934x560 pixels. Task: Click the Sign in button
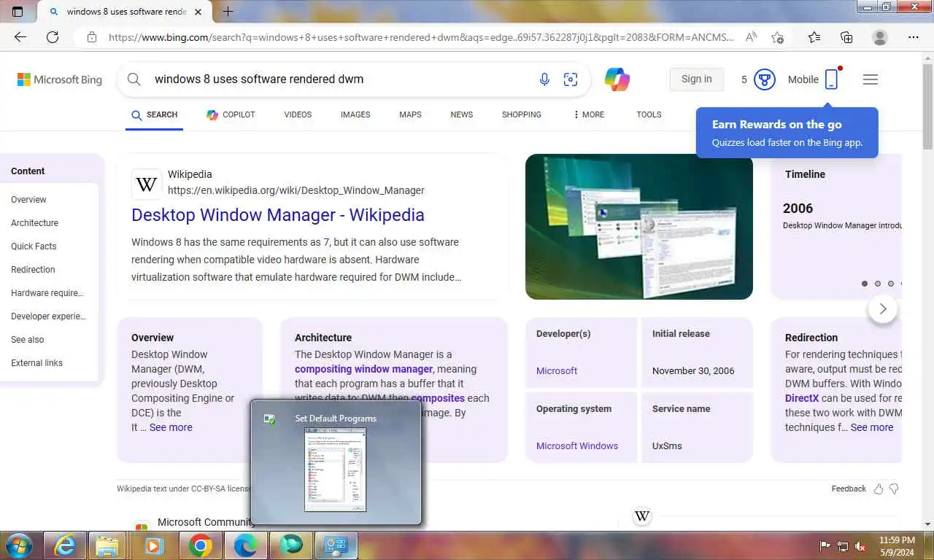point(696,79)
